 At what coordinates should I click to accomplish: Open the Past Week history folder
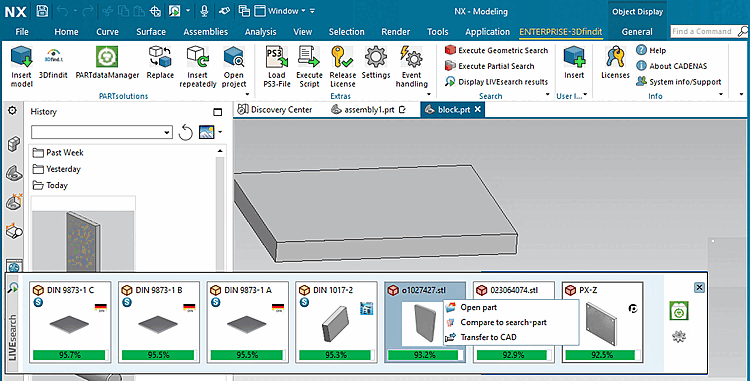(x=58, y=153)
